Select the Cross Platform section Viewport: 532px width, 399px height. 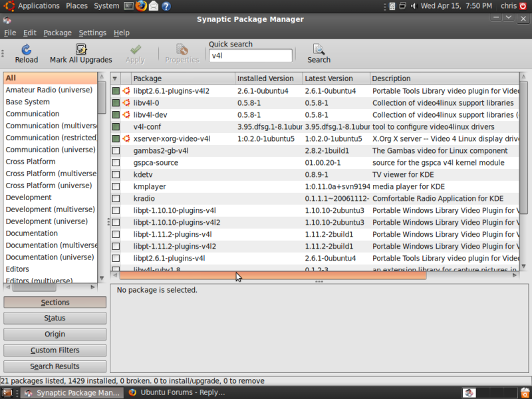point(51,162)
